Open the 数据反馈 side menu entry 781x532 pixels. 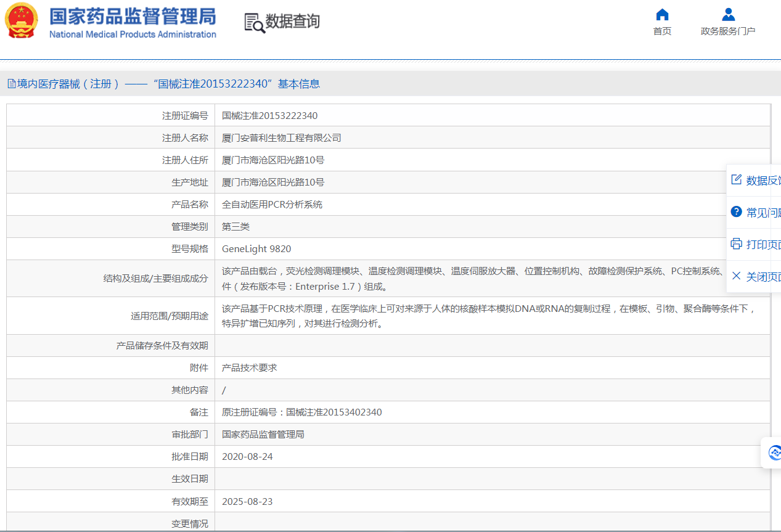click(x=754, y=181)
